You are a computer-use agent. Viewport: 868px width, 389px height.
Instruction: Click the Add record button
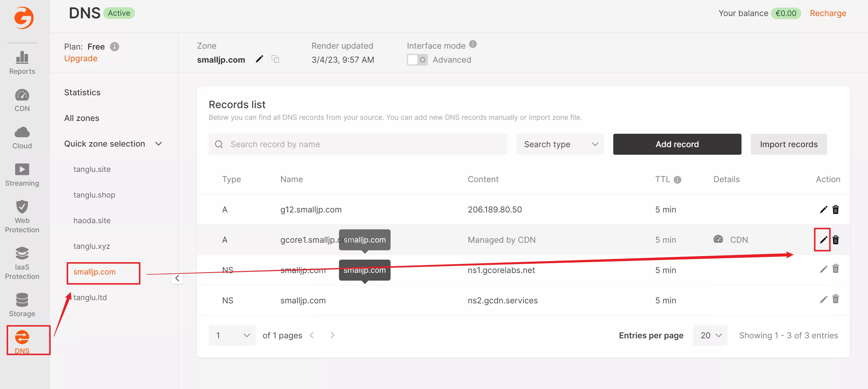pos(677,144)
